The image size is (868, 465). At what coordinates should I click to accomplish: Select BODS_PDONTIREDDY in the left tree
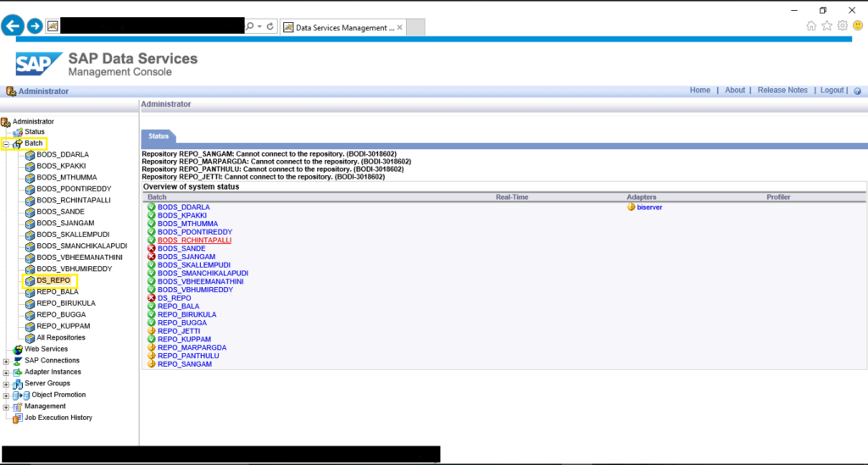point(74,189)
